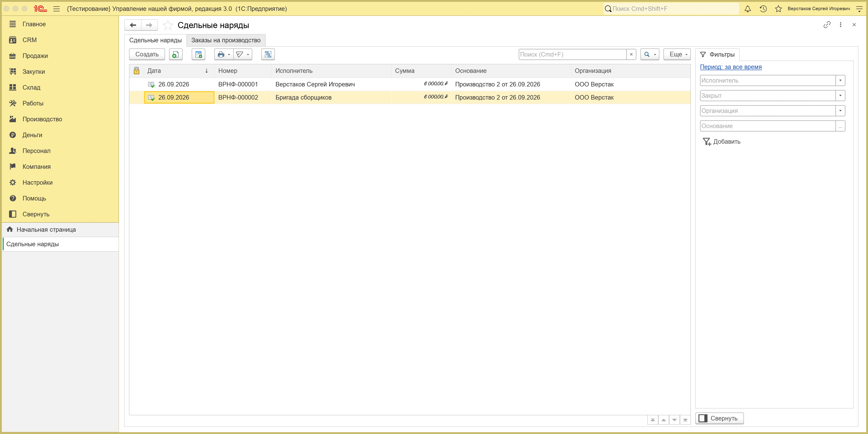
Task: Open the Производство section
Action: click(x=42, y=119)
